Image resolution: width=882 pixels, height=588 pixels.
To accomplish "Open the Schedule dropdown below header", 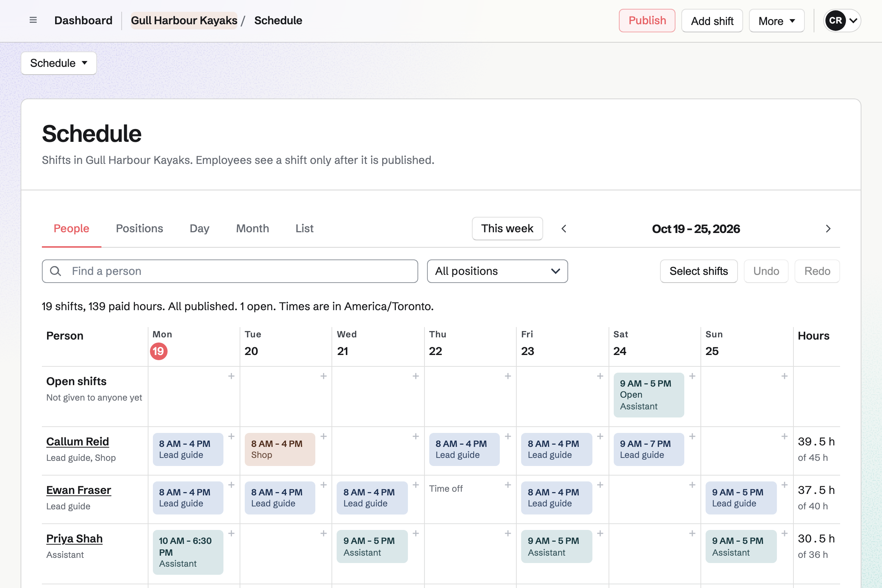I will tap(59, 63).
